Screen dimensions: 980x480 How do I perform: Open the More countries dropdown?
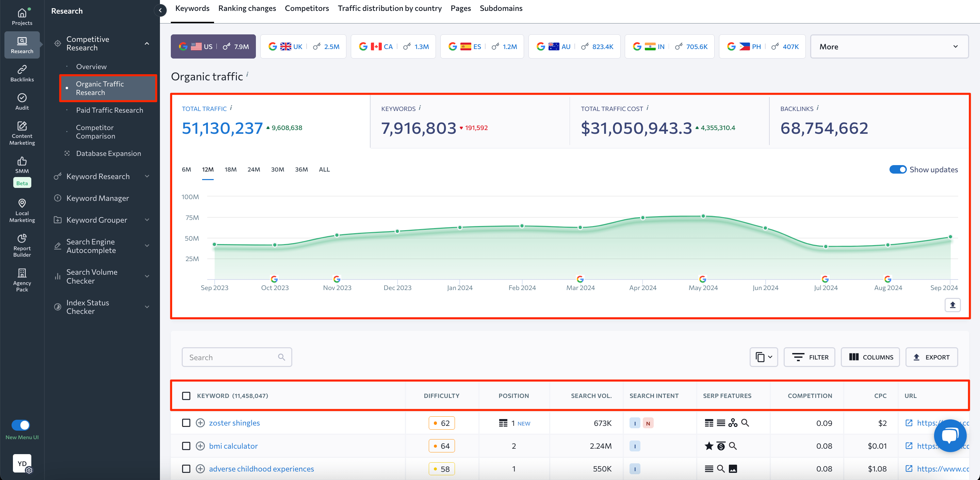click(889, 46)
